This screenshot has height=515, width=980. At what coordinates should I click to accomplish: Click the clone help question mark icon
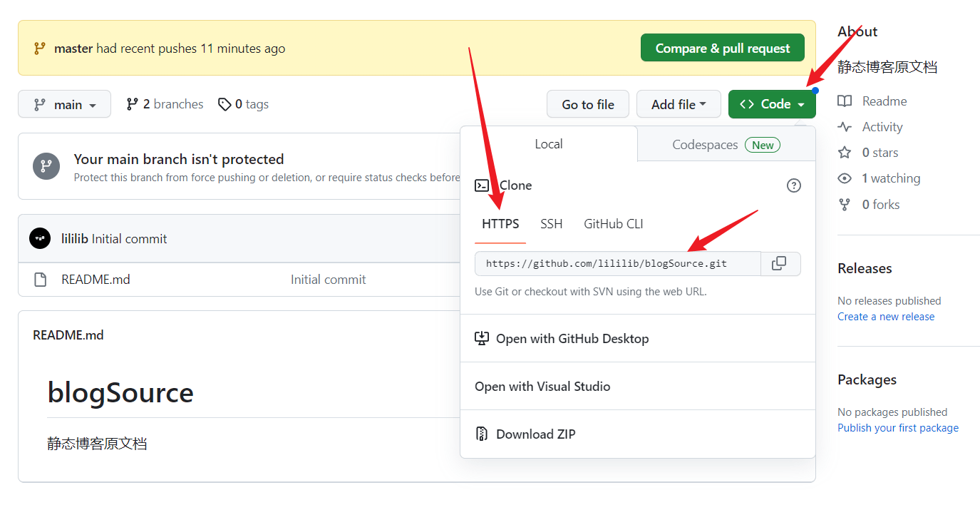click(x=793, y=185)
